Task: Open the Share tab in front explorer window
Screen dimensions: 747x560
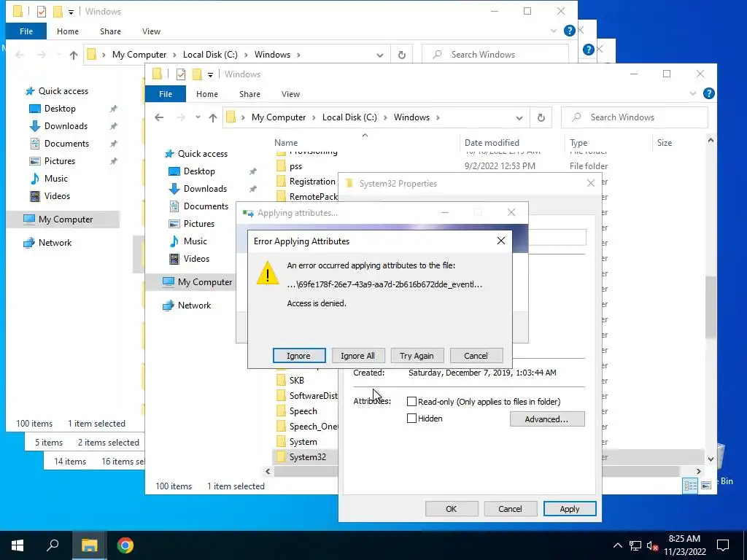Action: point(249,94)
